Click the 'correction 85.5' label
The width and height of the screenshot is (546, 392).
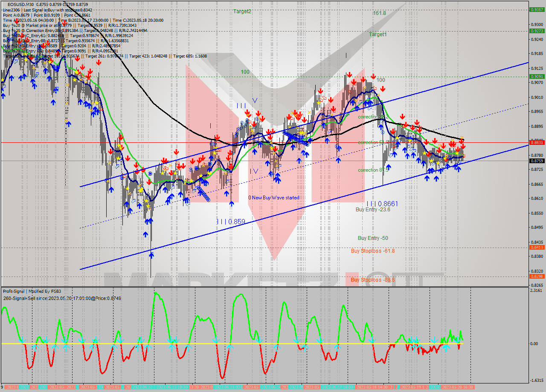pos(373,170)
